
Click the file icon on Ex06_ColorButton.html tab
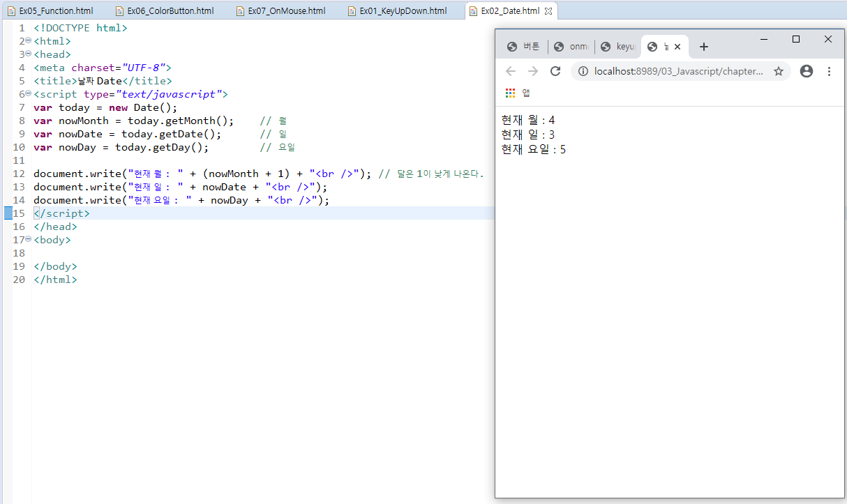pyautogui.click(x=119, y=11)
